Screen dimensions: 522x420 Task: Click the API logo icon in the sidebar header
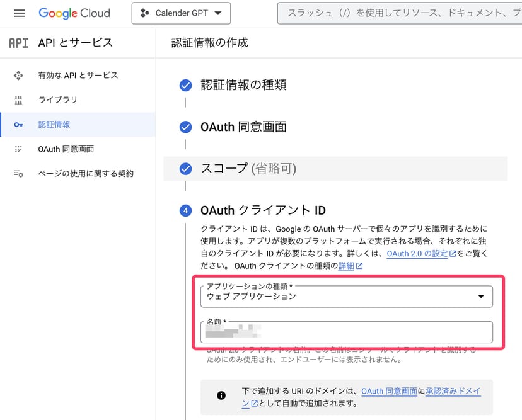point(18,43)
